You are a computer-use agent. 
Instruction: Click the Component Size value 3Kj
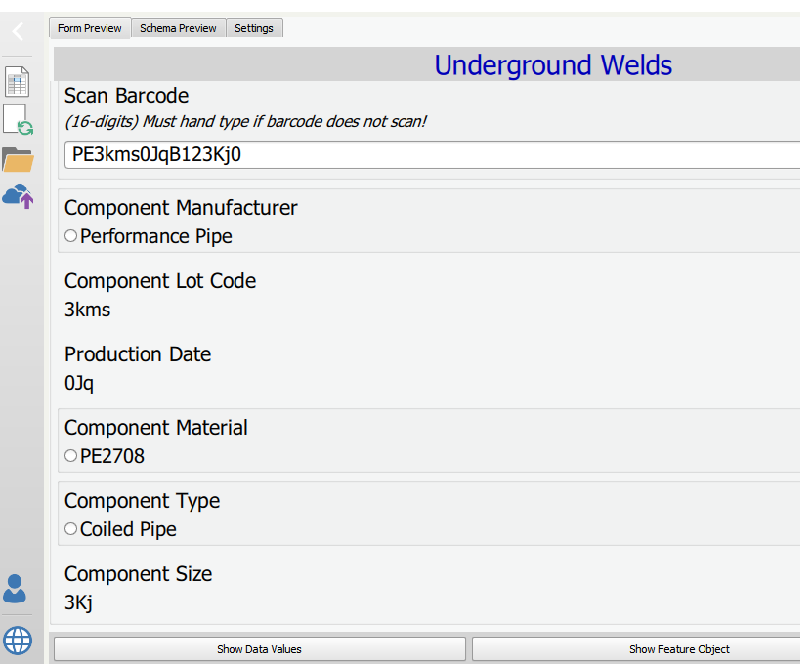79,602
